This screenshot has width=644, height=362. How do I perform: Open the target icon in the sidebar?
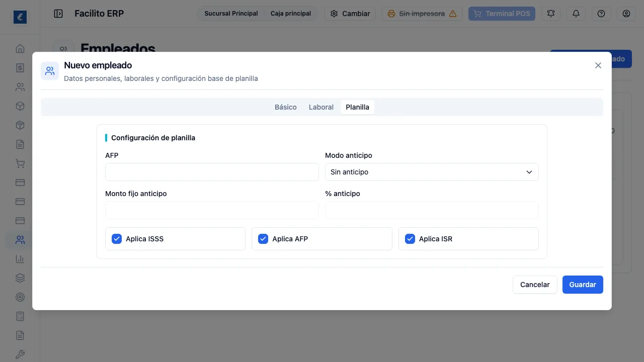[20, 297]
